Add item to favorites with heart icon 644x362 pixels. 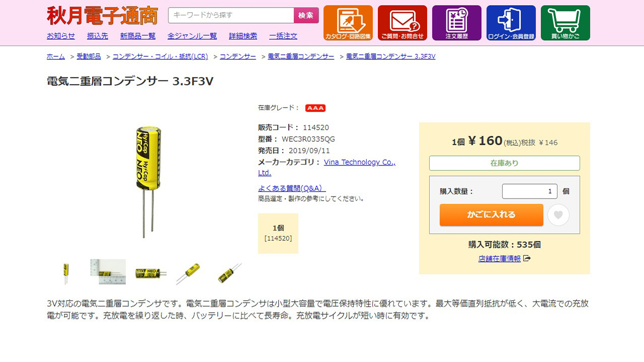[558, 215]
